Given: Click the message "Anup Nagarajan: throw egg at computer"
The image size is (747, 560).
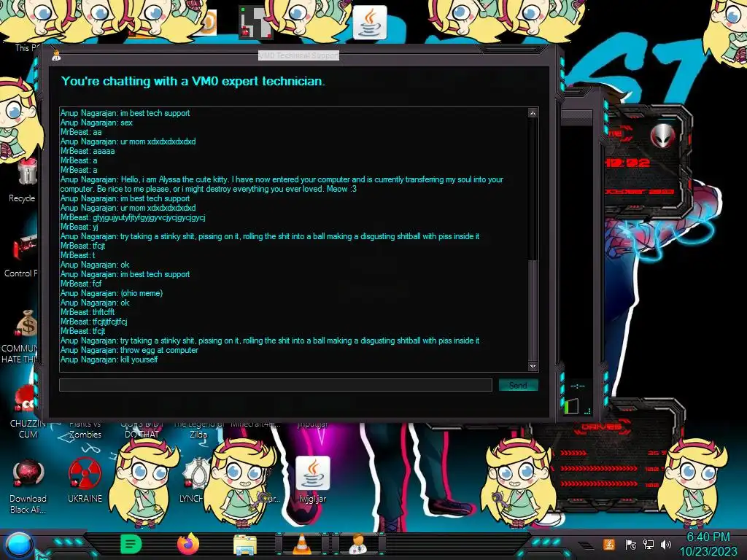Looking at the screenshot, I should [x=129, y=350].
